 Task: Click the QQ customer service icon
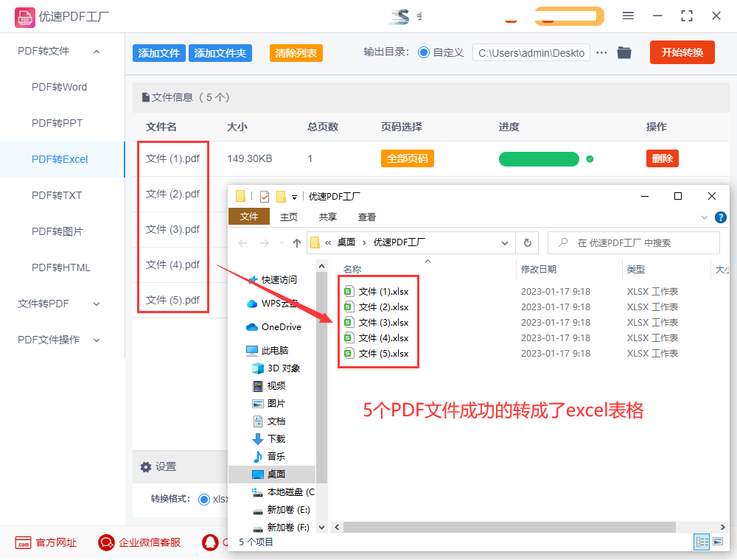[209, 542]
